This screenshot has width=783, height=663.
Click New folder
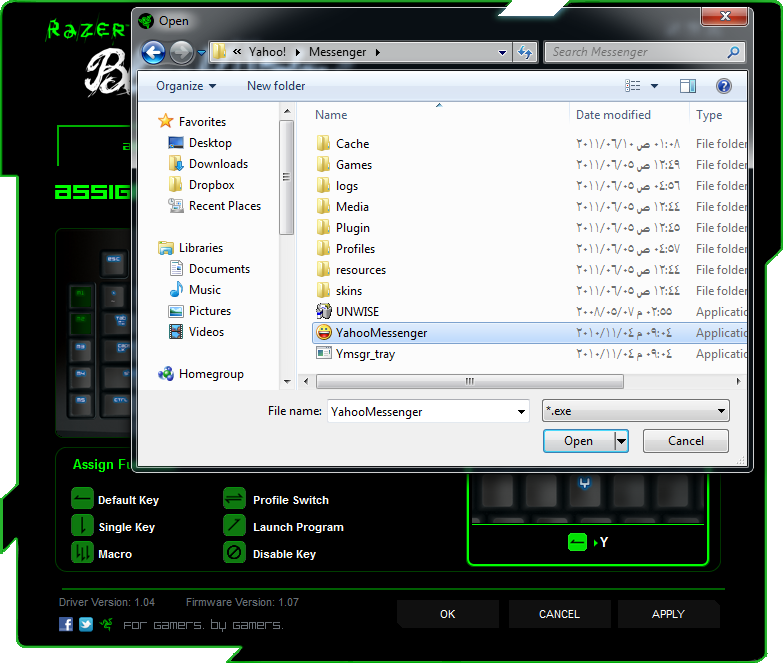(276, 86)
